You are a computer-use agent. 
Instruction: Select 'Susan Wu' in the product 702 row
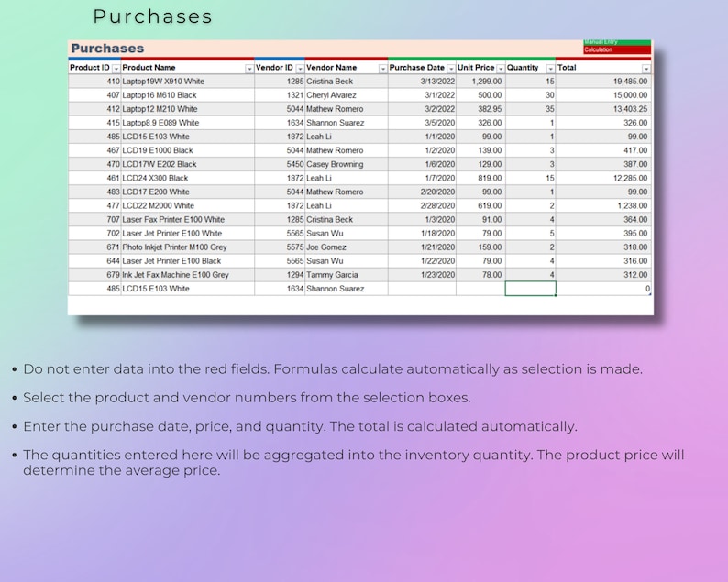pyautogui.click(x=347, y=234)
